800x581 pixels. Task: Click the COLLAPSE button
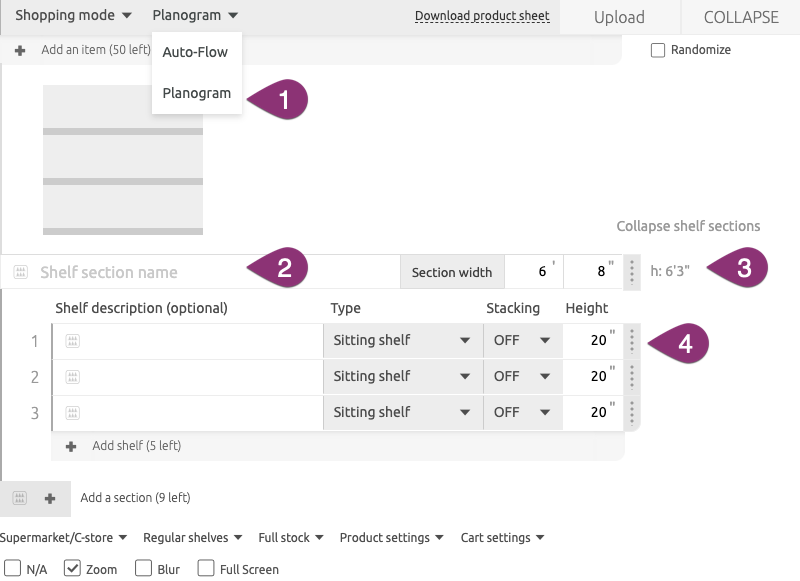tap(741, 17)
